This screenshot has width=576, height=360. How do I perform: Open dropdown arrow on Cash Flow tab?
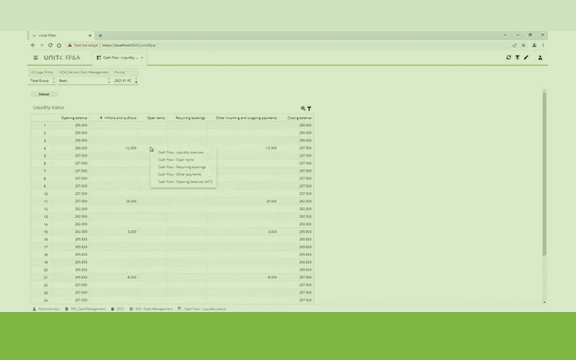click(x=142, y=58)
